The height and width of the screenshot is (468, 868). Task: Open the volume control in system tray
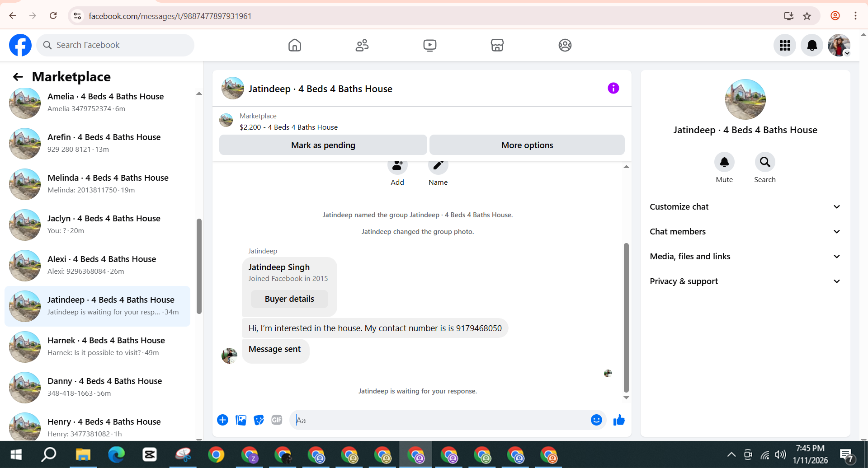click(x=780, y=454)
